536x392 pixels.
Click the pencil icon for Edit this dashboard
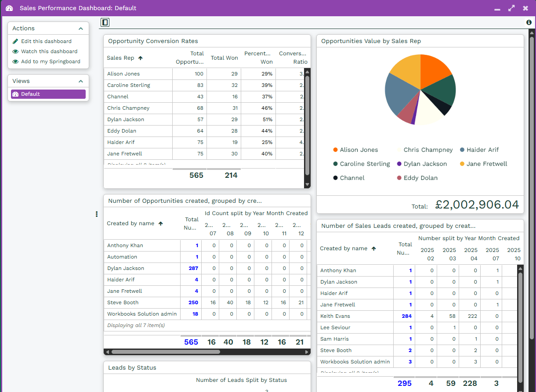pyautogui.click(x=15, y=41)
